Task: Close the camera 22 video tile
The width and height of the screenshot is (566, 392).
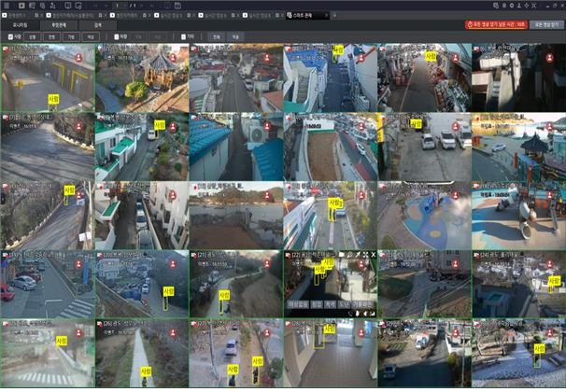Action: (x=373, y=255)
